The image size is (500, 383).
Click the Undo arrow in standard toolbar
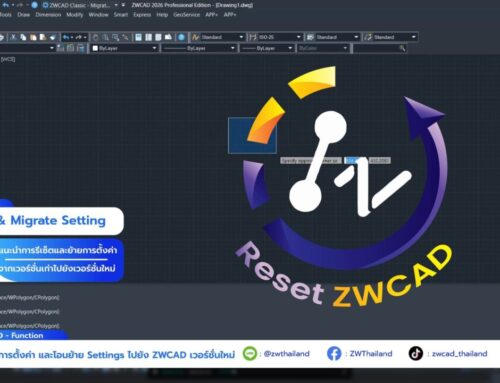click(66, 37)
